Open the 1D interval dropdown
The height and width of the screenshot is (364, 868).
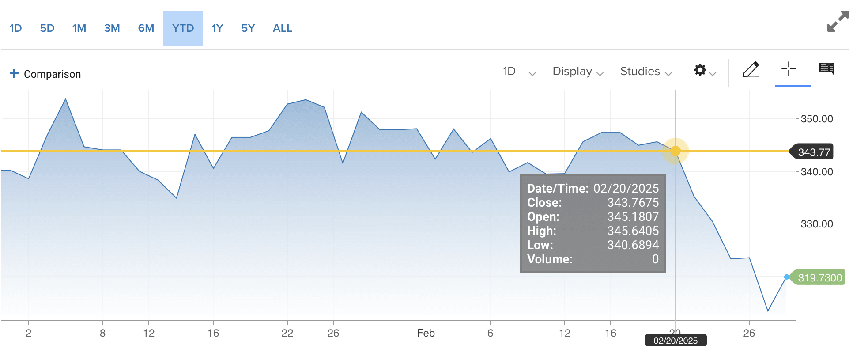tap(519, 72)
